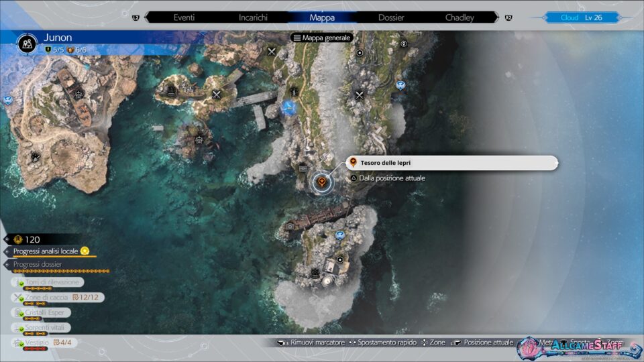The width and height of the screenshot is (644, 362).
Task: Go to the Chadley tab
Action: [x=460, y=17]
